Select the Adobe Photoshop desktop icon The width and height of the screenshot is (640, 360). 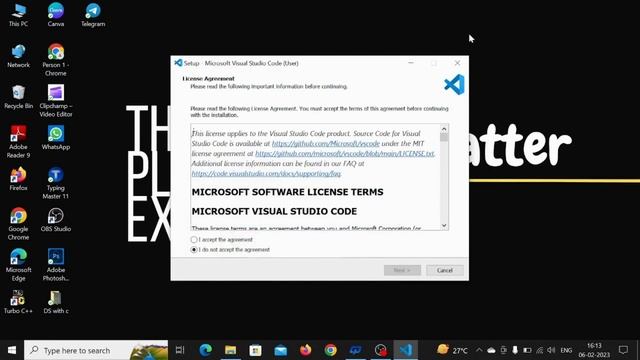(56, 265)
